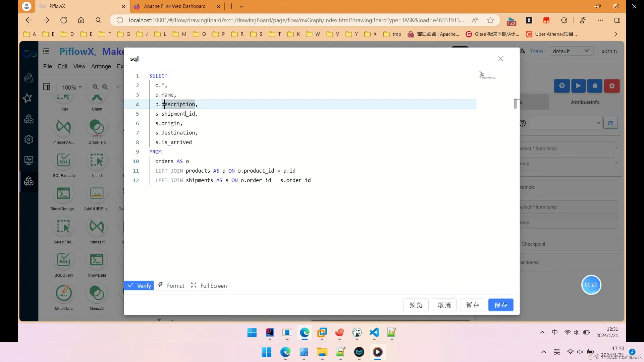The height and width of the screenshot is (362, 644).
Task: Select the MockData component icon
Action: coord(63,293)
